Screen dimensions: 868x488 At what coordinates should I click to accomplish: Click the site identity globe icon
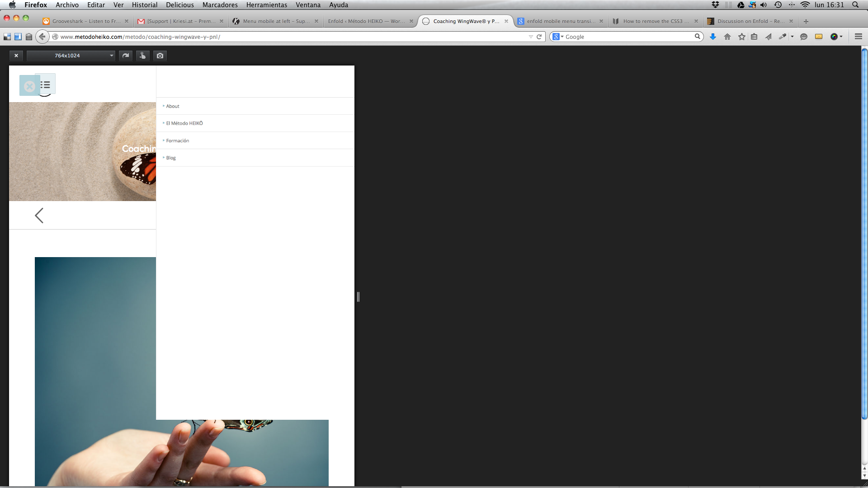point(55,37)
